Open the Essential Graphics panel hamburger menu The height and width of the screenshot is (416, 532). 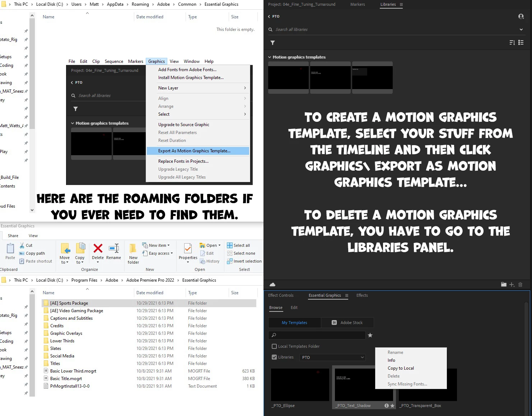347,295
